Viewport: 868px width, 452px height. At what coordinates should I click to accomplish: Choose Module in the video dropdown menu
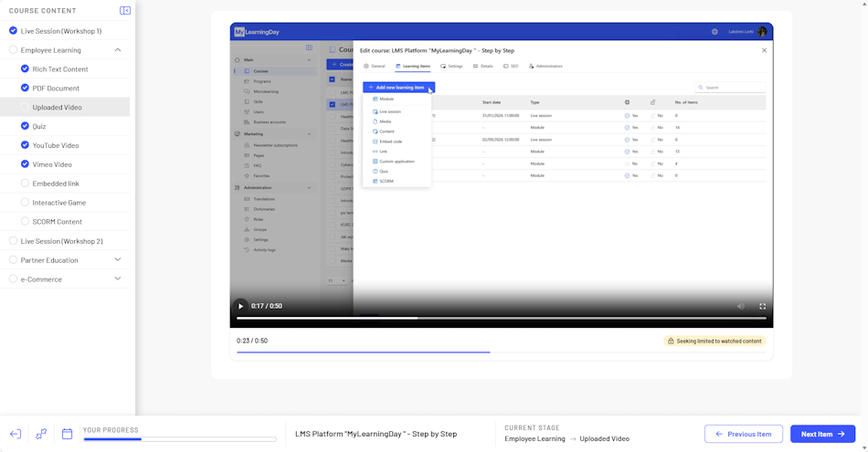[397, 99]
